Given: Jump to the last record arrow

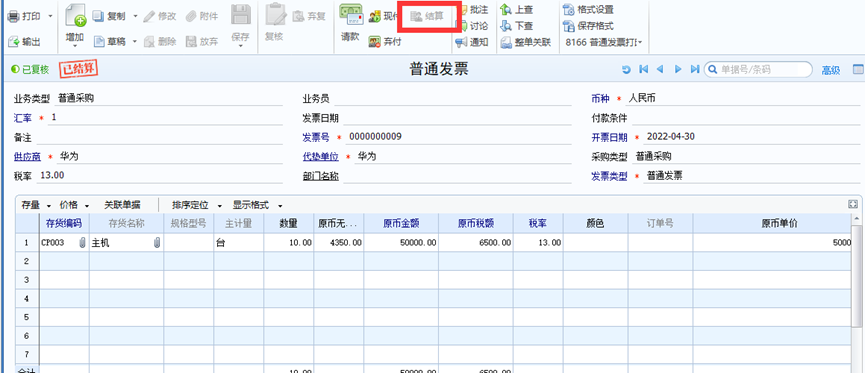Looking at the screenshot, I should click(x=695, y=70).
